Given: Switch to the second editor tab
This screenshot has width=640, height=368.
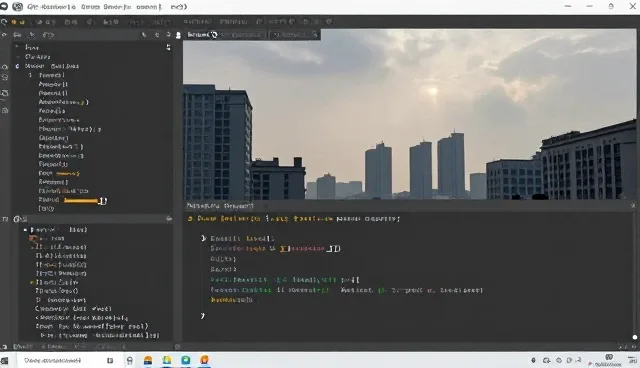Looking at the screenshot, I should click(295, 35).
